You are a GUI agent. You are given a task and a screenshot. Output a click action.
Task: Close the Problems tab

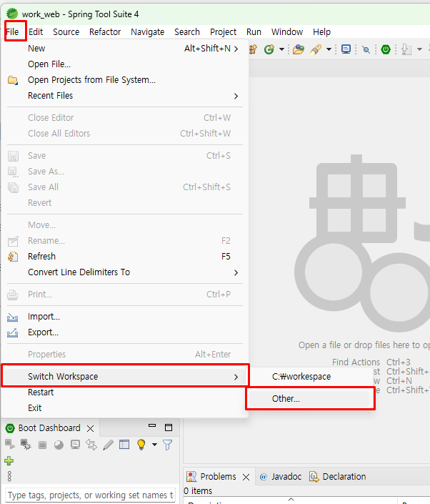click(246, 477)
